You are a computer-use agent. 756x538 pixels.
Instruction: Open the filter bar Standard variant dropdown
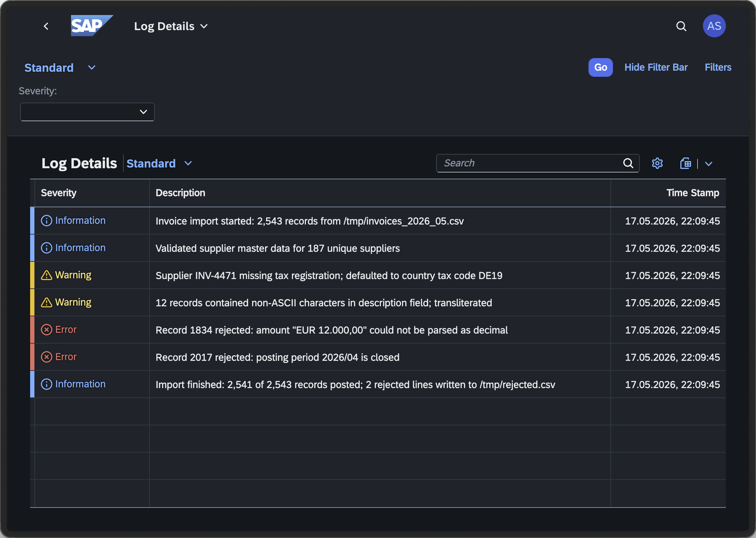tap(92, 67)
